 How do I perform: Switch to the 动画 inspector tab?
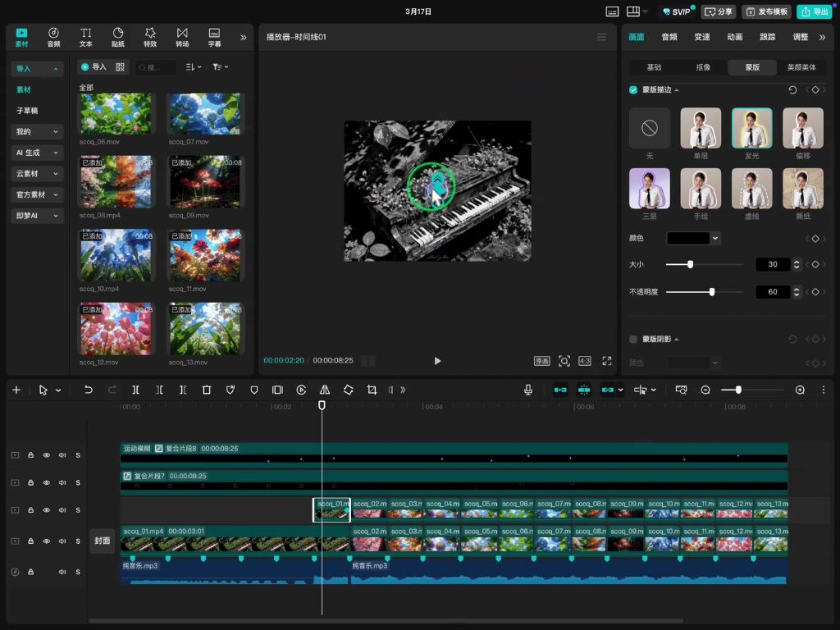coord(734,37)
